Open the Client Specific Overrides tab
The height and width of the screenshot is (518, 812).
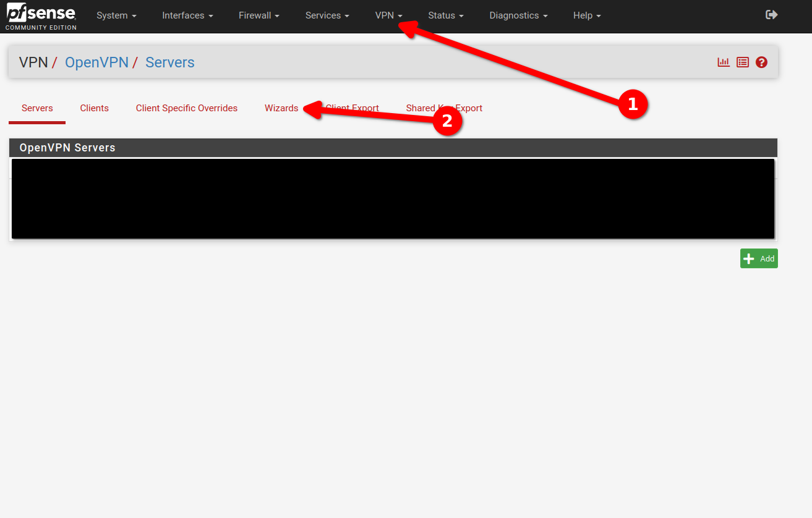point(187,108)
